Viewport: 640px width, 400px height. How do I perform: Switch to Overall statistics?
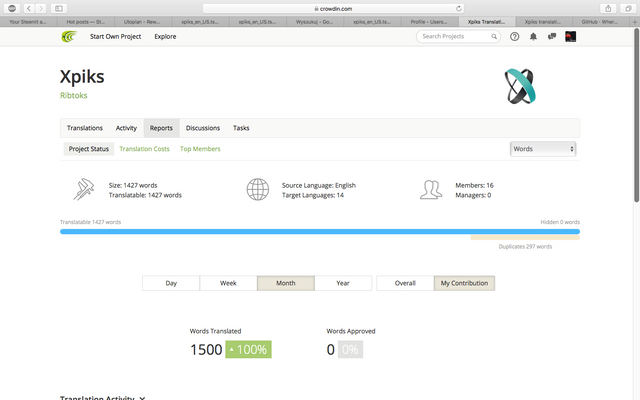(405, 283)
